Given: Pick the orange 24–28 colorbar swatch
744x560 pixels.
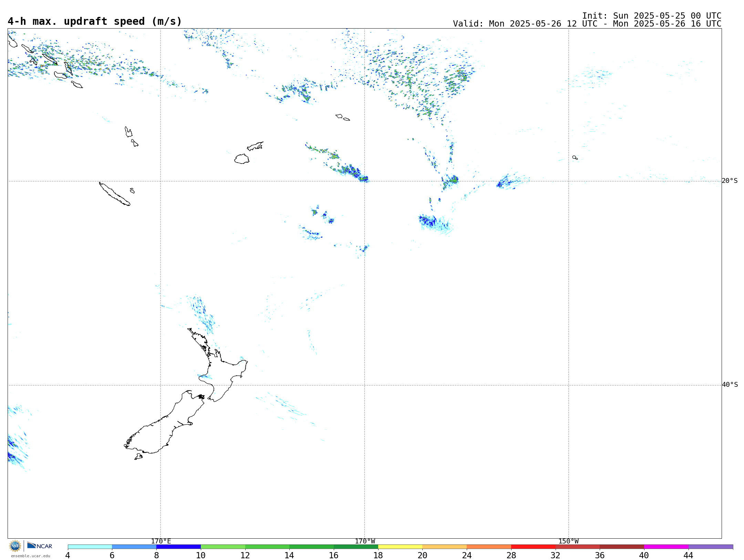Looking at the screenshot, I should (489, 547).
